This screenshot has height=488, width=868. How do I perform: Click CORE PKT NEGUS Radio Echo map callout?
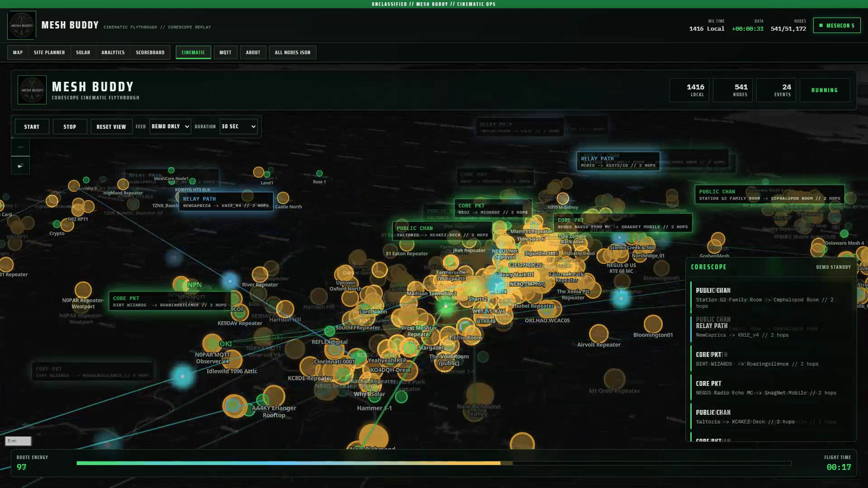tap(623, 223)
